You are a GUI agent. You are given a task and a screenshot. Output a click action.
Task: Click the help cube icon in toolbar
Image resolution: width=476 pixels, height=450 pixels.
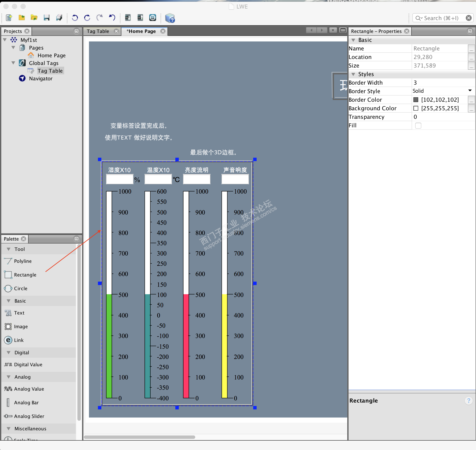click(170, 18)
